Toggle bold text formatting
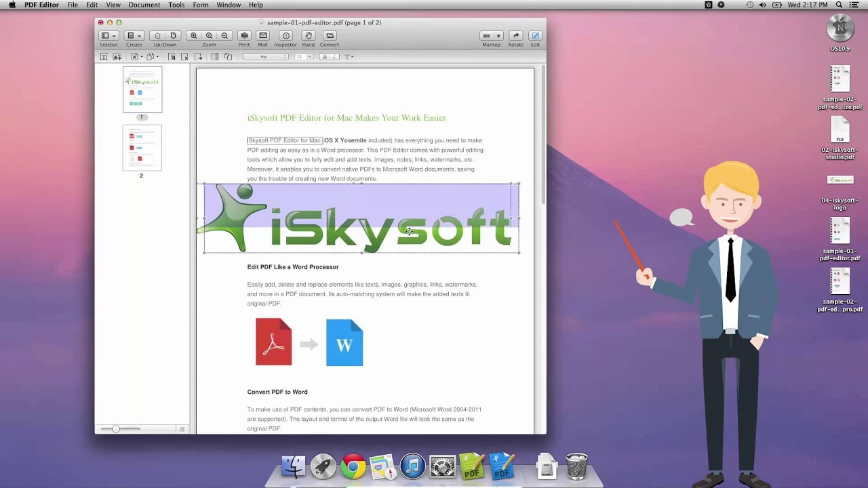 325,57
